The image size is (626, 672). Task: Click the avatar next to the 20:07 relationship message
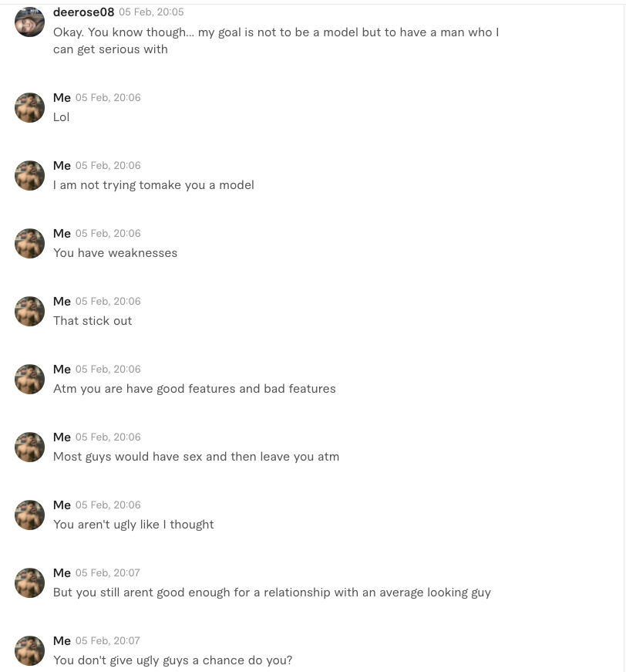coord(29,583)
